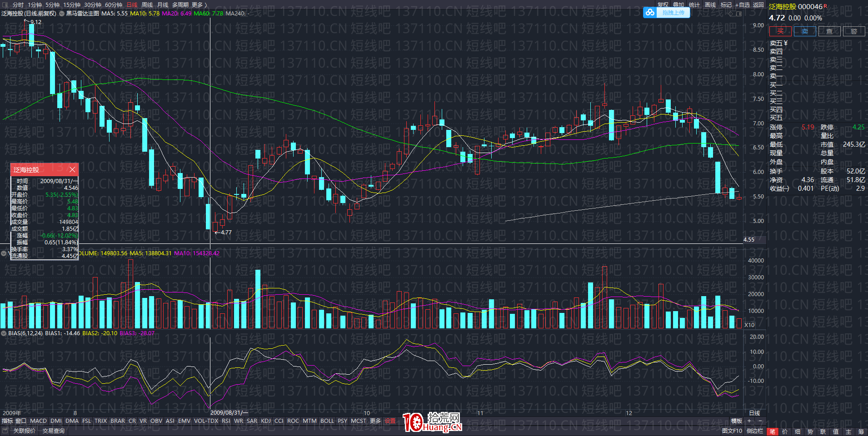Open the 画线 drawing tools

710,5
